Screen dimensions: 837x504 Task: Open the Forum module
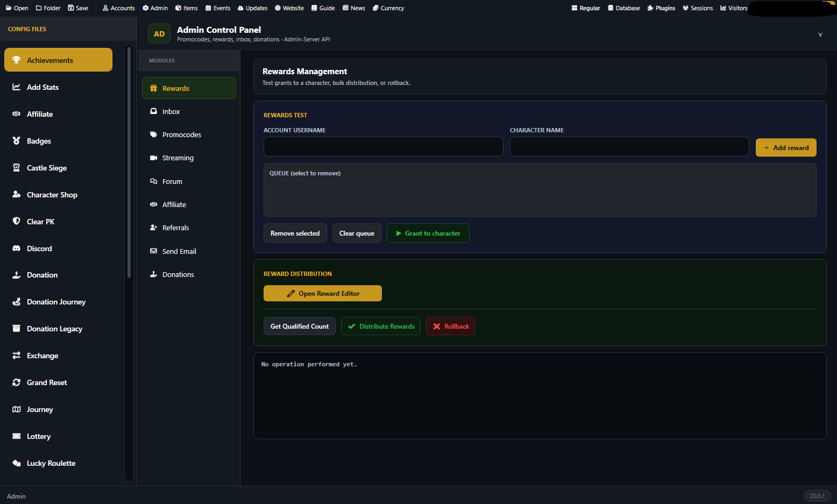click(x=189, y=181)
